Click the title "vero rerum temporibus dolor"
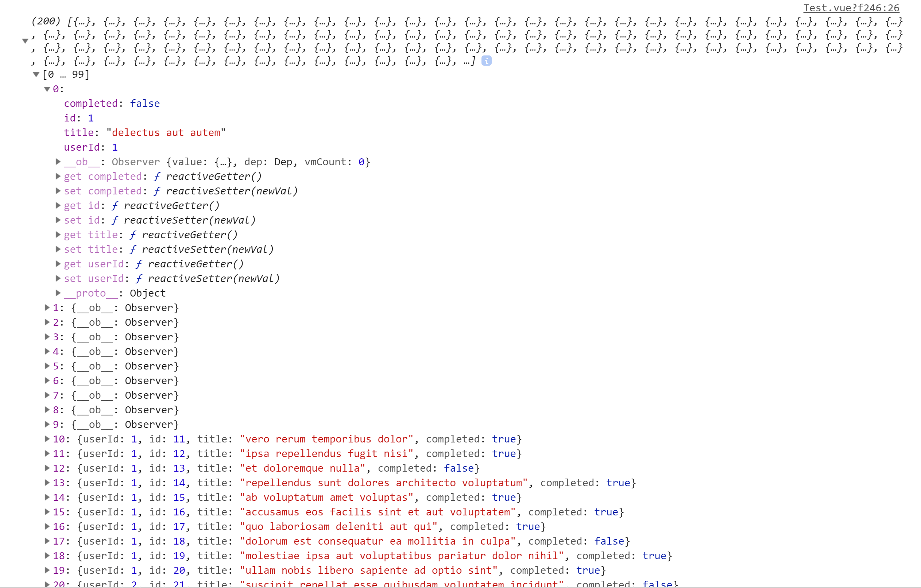 coord(326,439)
